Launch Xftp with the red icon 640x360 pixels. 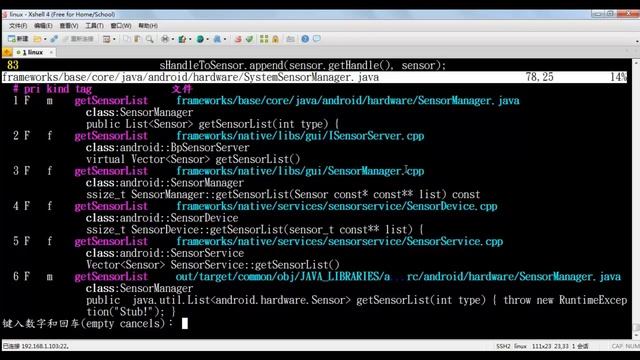point(238,39)
